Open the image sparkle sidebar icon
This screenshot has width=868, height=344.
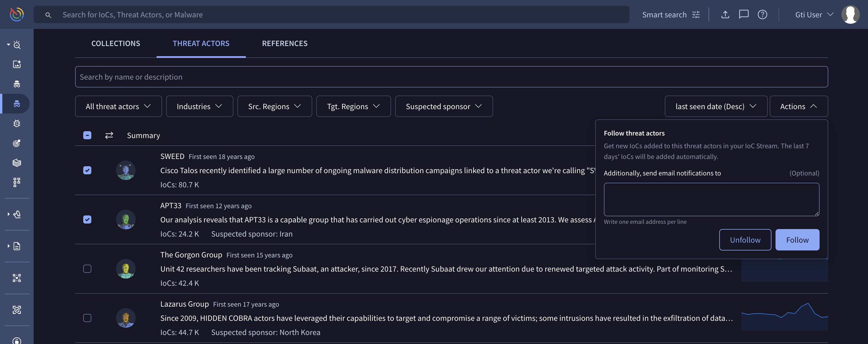(17, 64)
